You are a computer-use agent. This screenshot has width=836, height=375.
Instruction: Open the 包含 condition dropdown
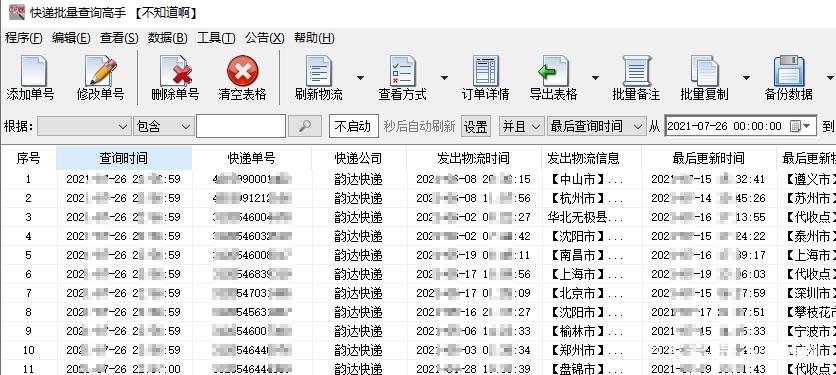pos(163,126)
